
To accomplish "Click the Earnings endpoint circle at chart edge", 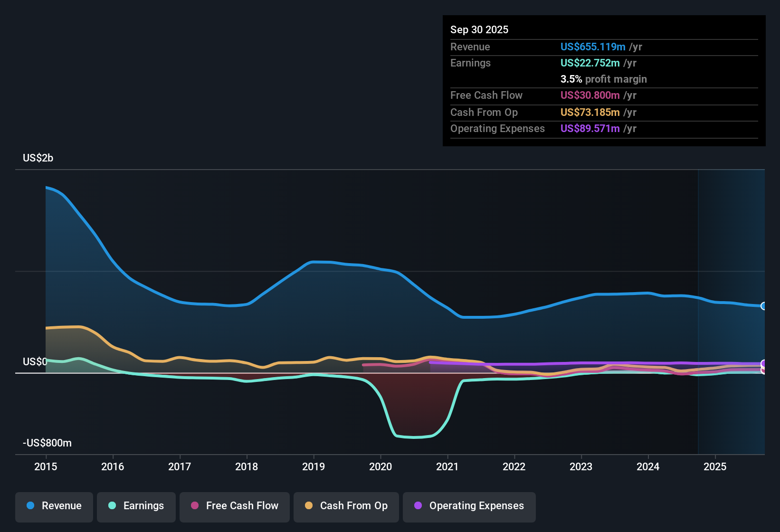I will click(763, 373).
